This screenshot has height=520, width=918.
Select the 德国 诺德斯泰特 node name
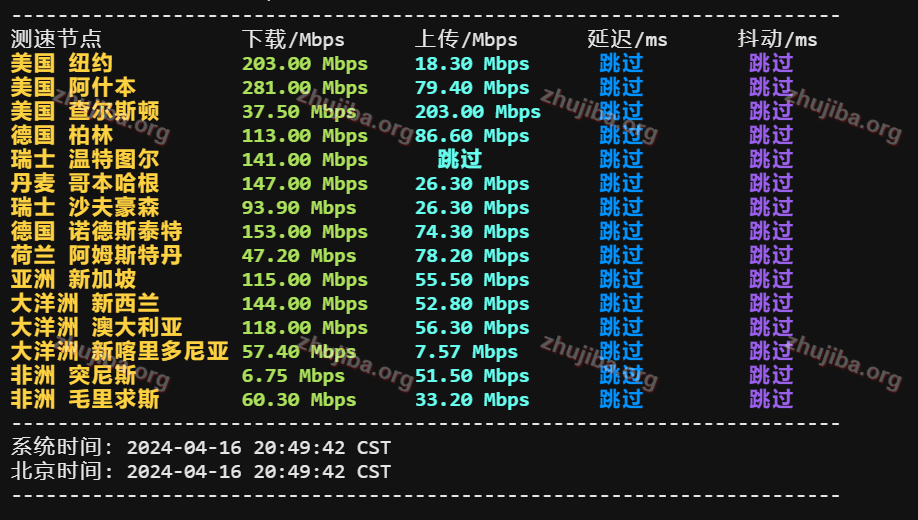(96, 231)
